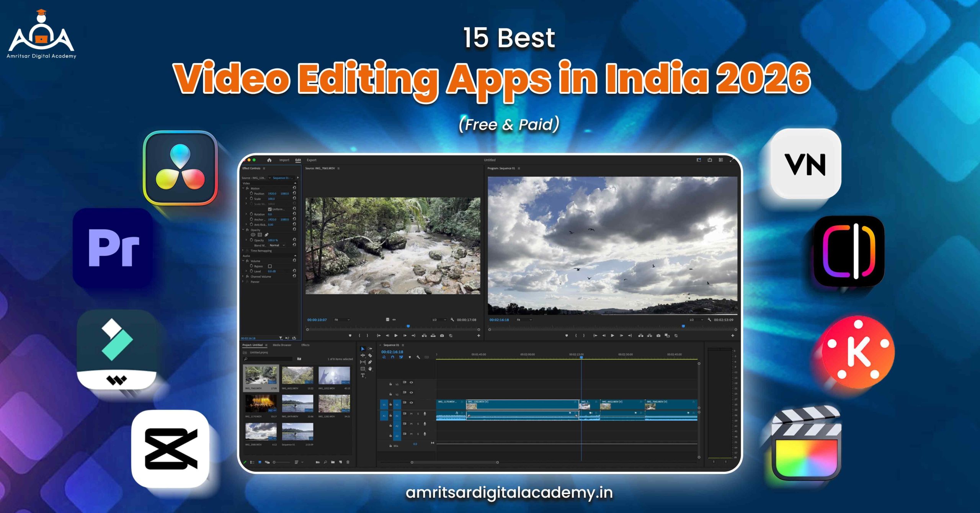Open Source monitor wrench settings
Image resolution: width=980 pixels, height=513 pixels.
(452, 320)
